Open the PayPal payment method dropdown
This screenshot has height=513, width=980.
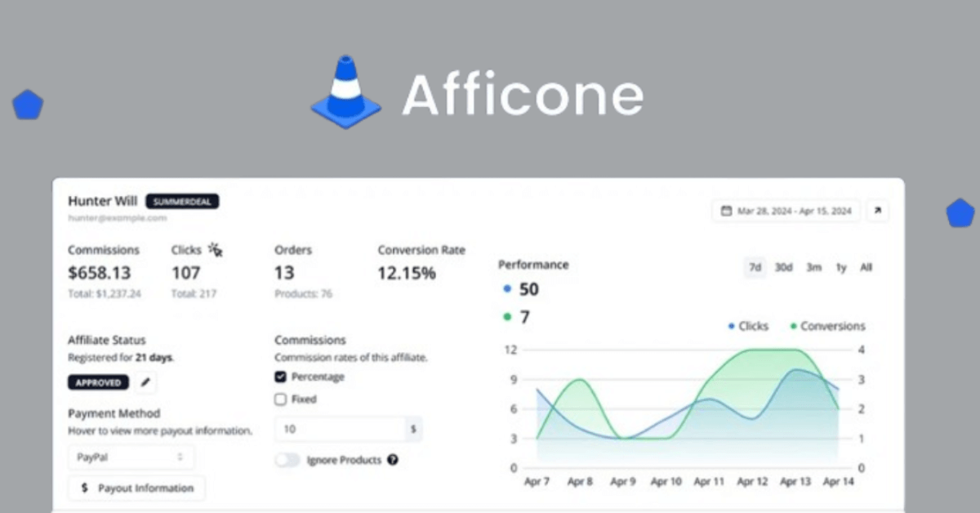(x=131, y=457)
